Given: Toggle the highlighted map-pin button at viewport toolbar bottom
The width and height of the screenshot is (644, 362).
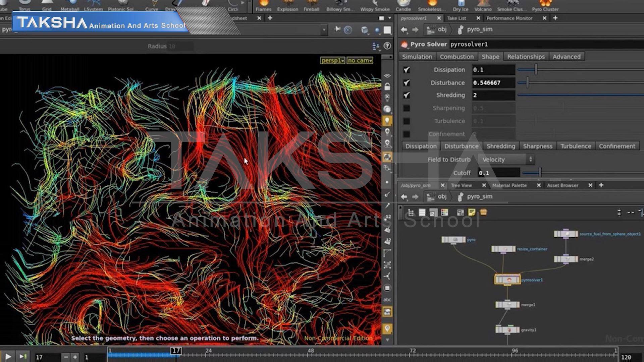Looking at the screenshot, I should [387, 328].
